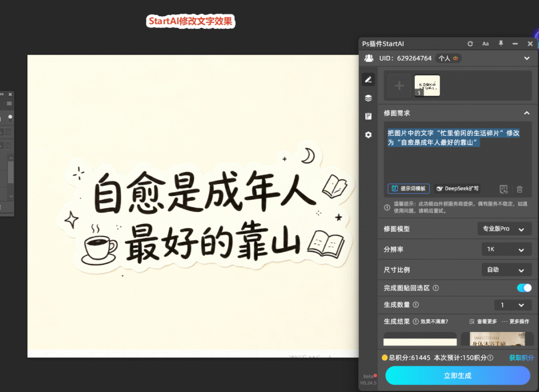This screenshot has width=539, height=392.
Task: Click the DeepSeek扩写 button
Action: pos(457,188)
